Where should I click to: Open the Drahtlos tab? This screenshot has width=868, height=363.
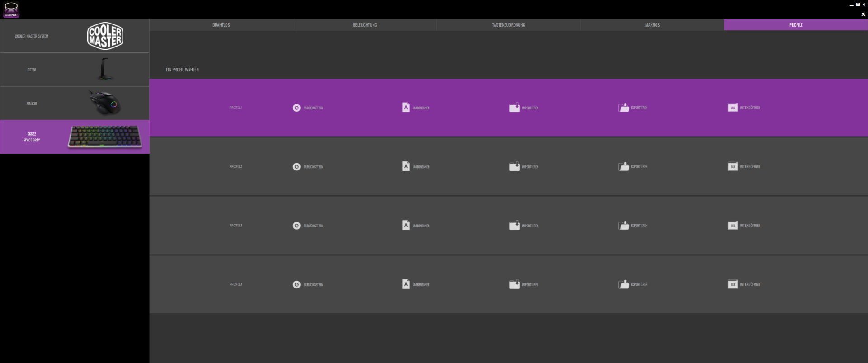(221, 25)
